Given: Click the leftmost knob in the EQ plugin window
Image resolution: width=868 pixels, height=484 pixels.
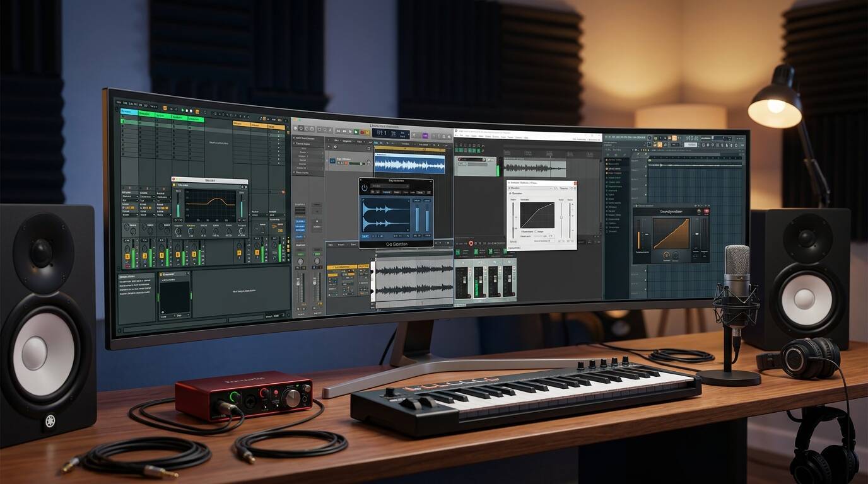Looking at the screenshot, I should pos(177,231).
